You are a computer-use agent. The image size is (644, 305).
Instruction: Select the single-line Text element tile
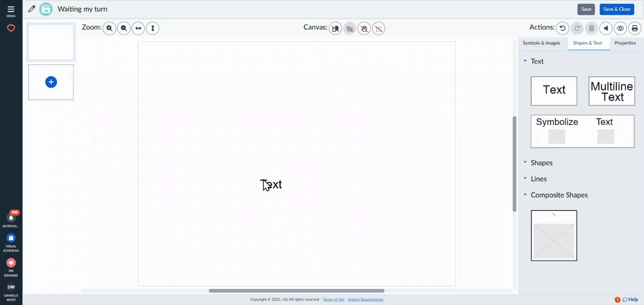click(x=554, y=91)
